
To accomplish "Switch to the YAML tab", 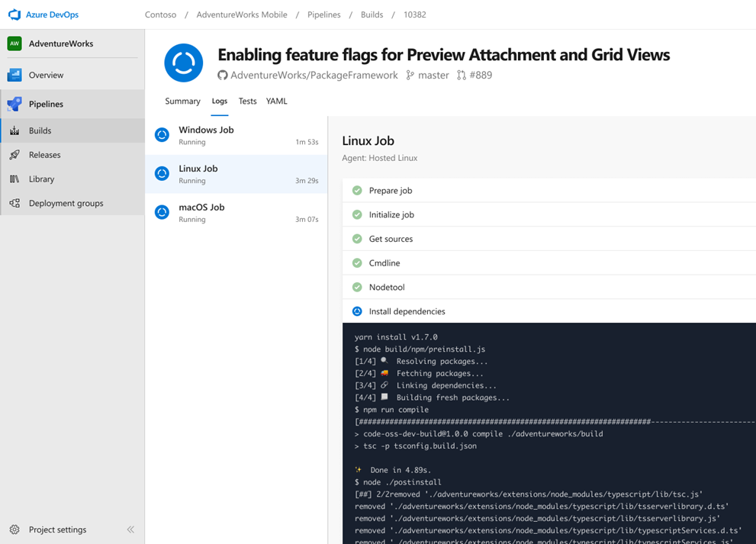I will click(276, 101).
